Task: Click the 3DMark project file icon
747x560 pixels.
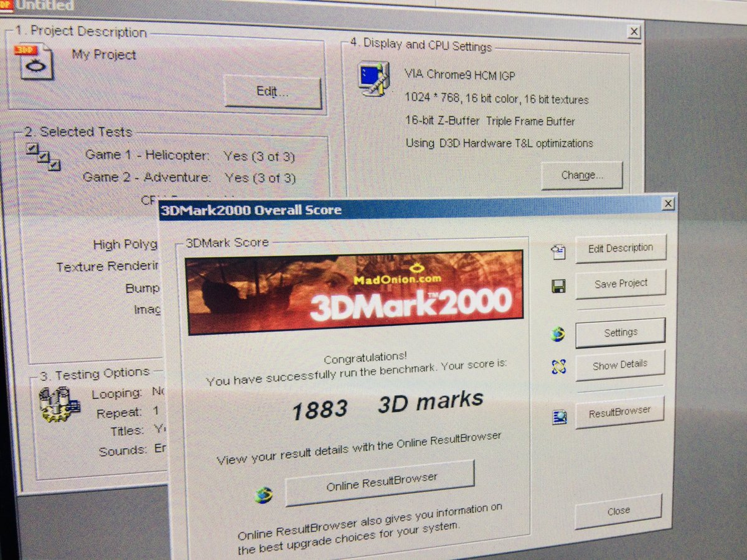Action: 36,62
